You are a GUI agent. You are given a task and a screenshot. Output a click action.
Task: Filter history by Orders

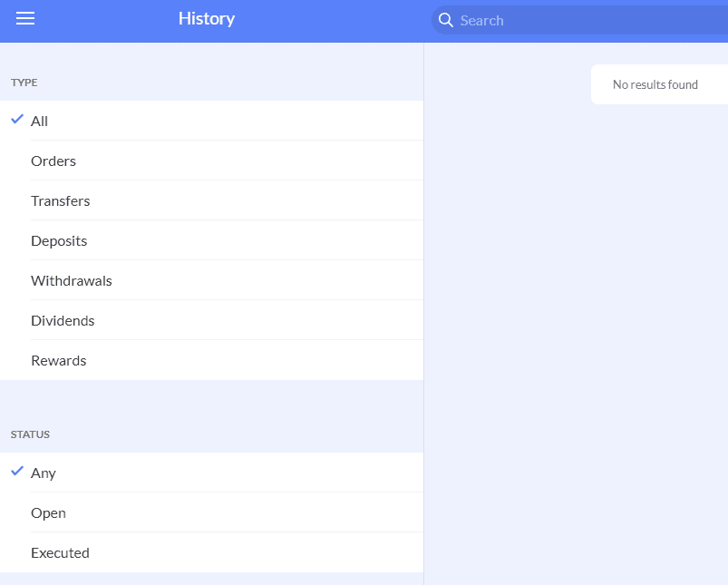[x=212, y=161]
